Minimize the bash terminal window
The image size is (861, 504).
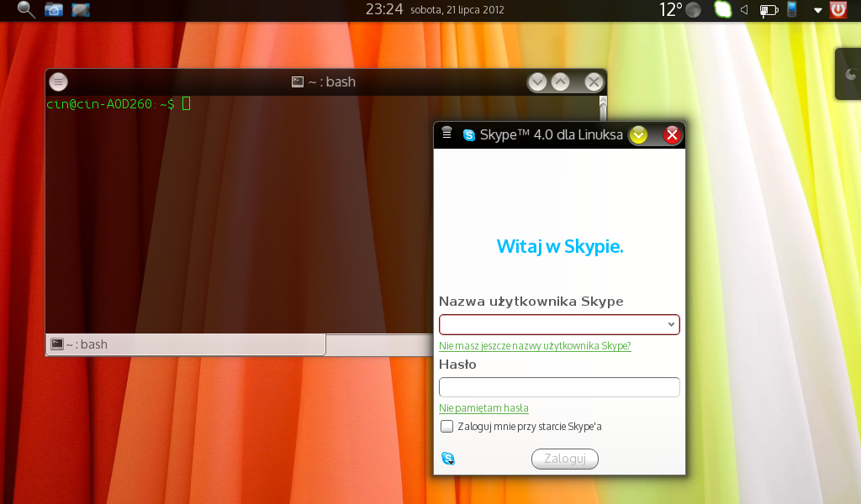(x=537, y=82)
